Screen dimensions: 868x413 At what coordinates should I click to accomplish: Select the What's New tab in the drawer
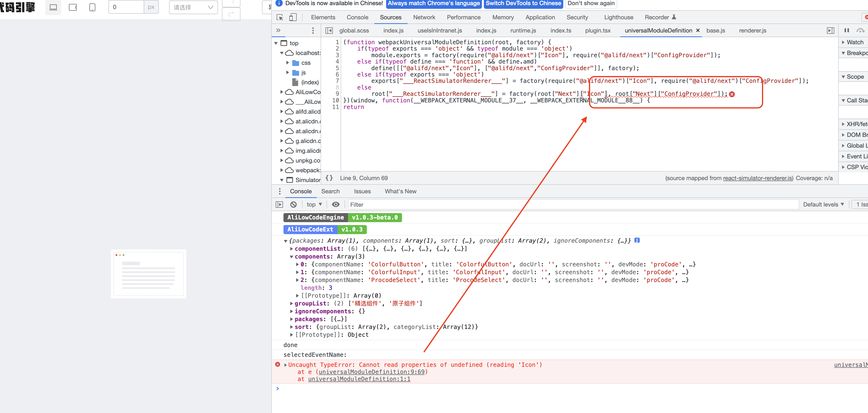coord(400,191)
